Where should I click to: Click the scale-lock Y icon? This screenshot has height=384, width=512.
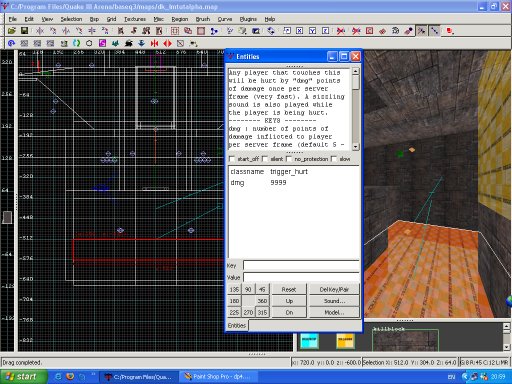pos(313,31)
